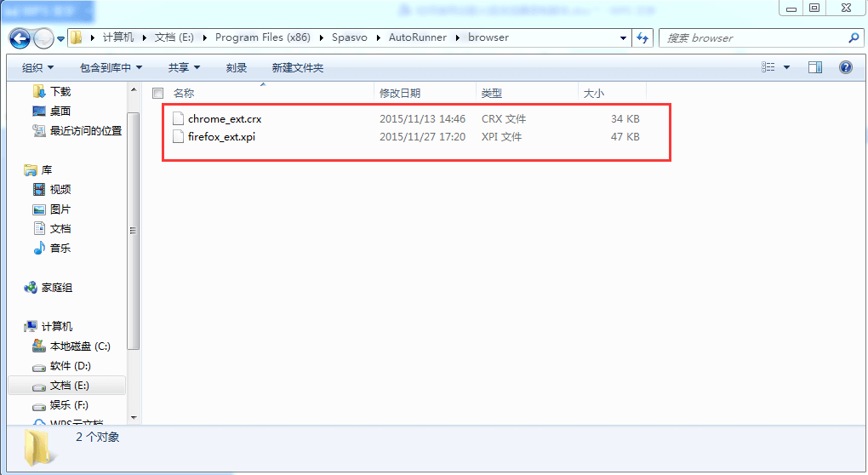Select the firefox_ext.xpi file name
Screen dimensions: 868x475
221,137
